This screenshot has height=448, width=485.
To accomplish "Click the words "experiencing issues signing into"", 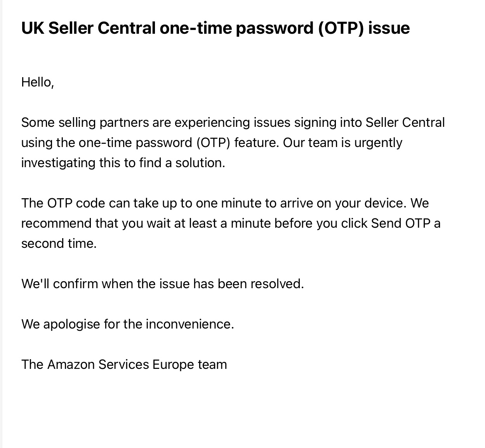I will [x=268, y=123].
